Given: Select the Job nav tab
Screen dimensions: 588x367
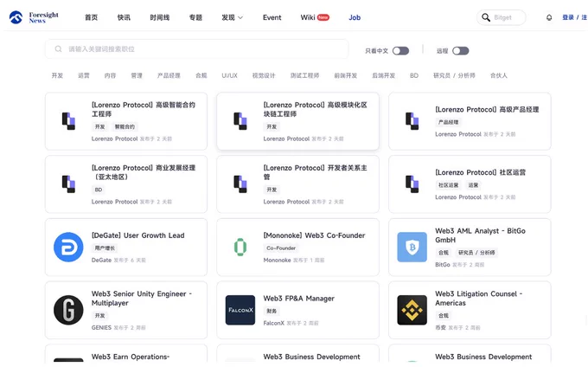Looking at the screenshot, I should [355, 17].
